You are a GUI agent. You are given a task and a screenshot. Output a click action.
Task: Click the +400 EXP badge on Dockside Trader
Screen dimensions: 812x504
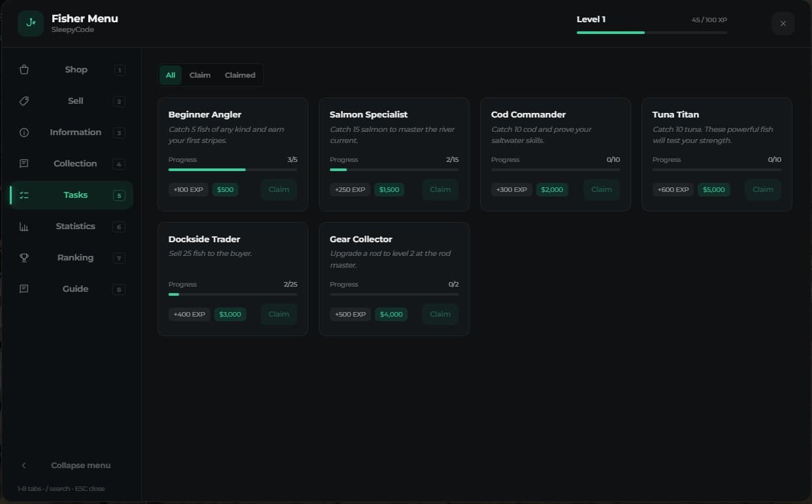(189, 314)
